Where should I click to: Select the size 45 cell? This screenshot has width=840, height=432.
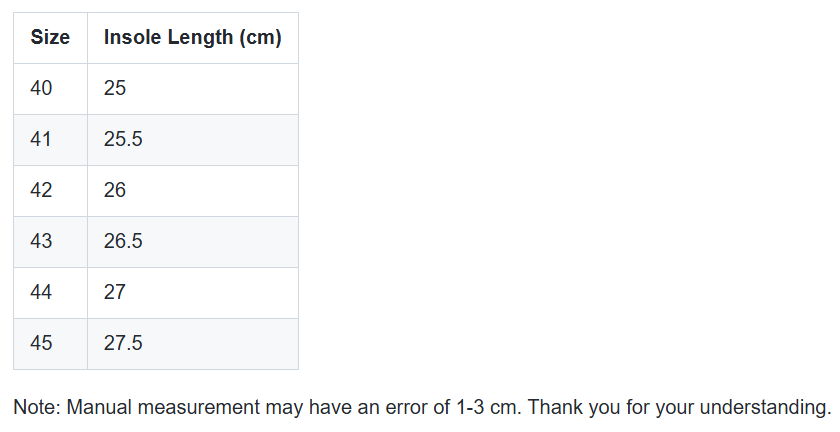click(x=50, y=343)
